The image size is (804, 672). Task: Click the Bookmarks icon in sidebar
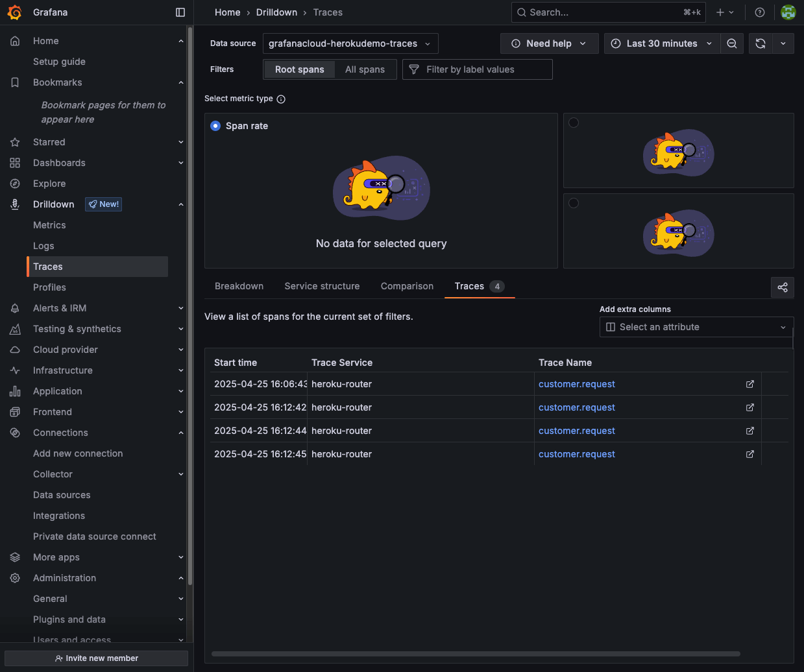(x=15, y=82)
